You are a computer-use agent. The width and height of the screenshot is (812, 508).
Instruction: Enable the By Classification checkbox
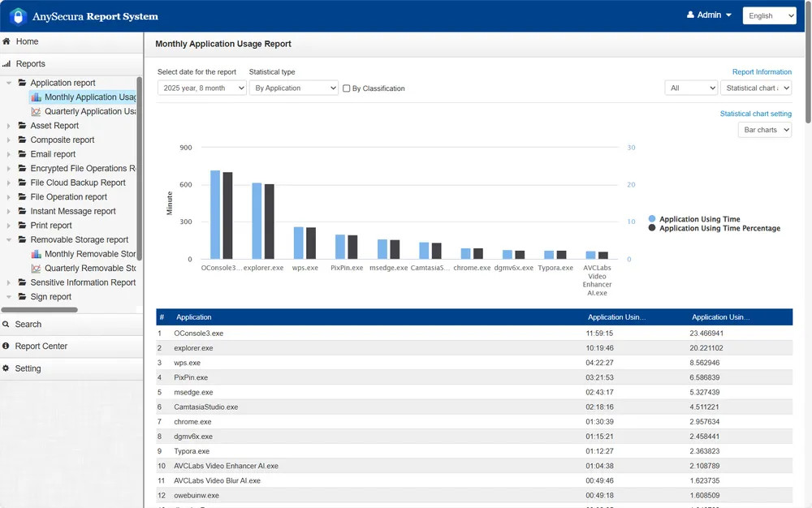pyautogui.click(x=345, y=88)
